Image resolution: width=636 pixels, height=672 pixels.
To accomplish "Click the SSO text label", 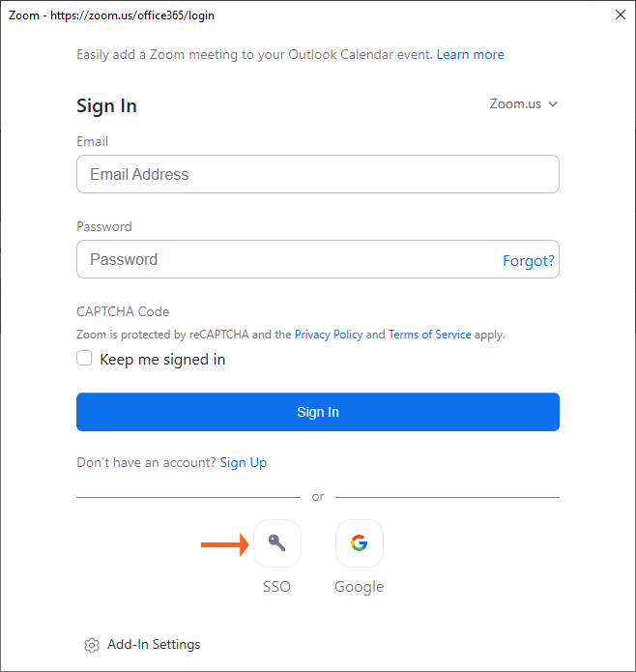I will pos(276,587).
